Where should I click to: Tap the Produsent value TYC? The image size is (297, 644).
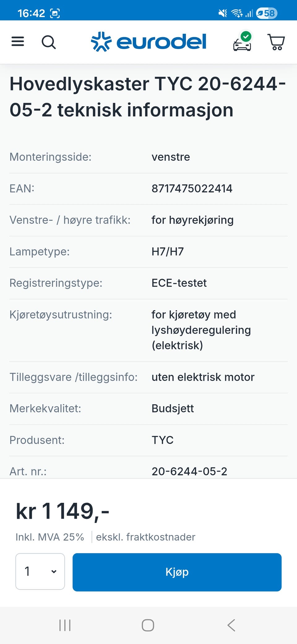(162, 440)
